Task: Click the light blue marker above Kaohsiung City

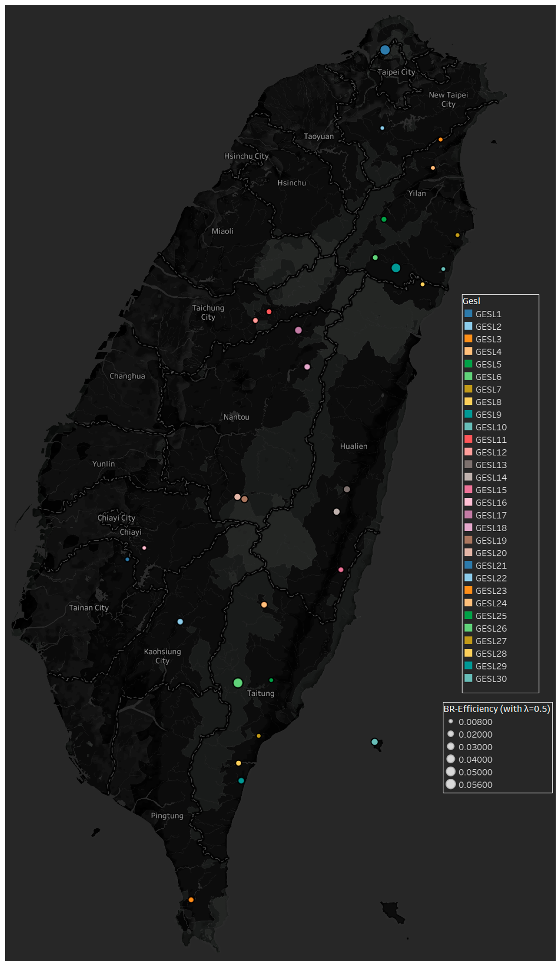Action: click(180, 622)
